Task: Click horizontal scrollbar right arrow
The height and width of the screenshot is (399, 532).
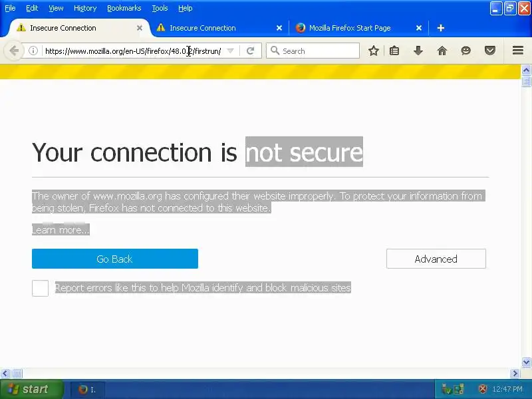Action: [515, 374]
